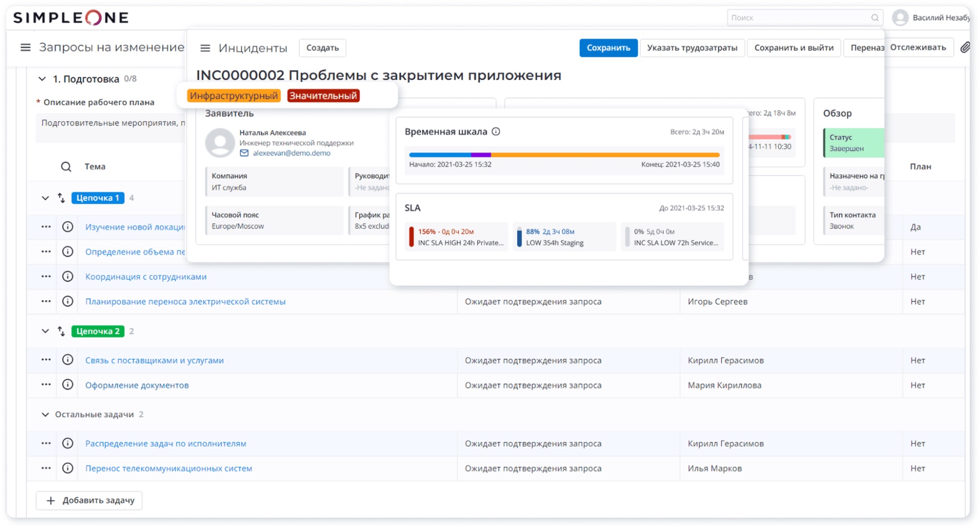Click the email envelope icon under Наталья Алексеева
980x528 pixels.
(x=244, y=153)
